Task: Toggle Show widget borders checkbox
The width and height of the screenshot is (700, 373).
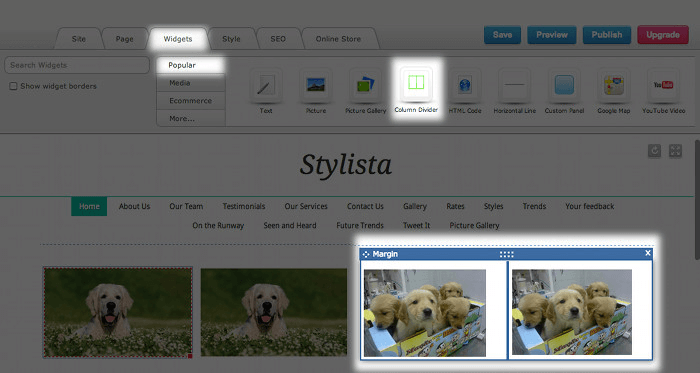Action: coord(13,86)
